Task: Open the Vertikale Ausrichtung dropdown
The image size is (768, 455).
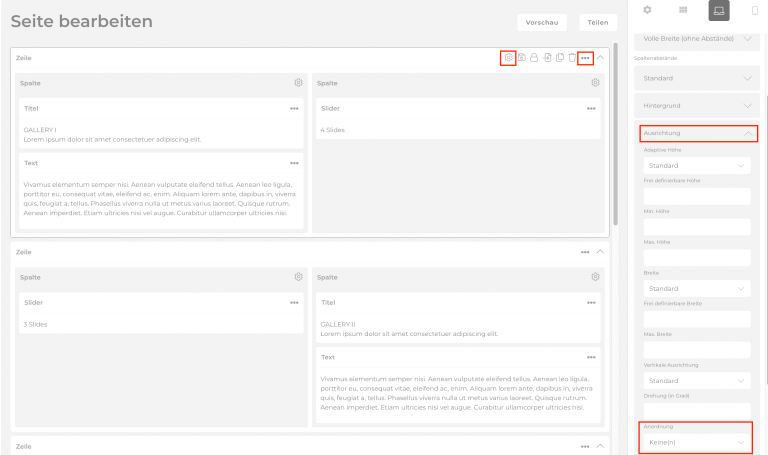Action: [x=697, y=381]
